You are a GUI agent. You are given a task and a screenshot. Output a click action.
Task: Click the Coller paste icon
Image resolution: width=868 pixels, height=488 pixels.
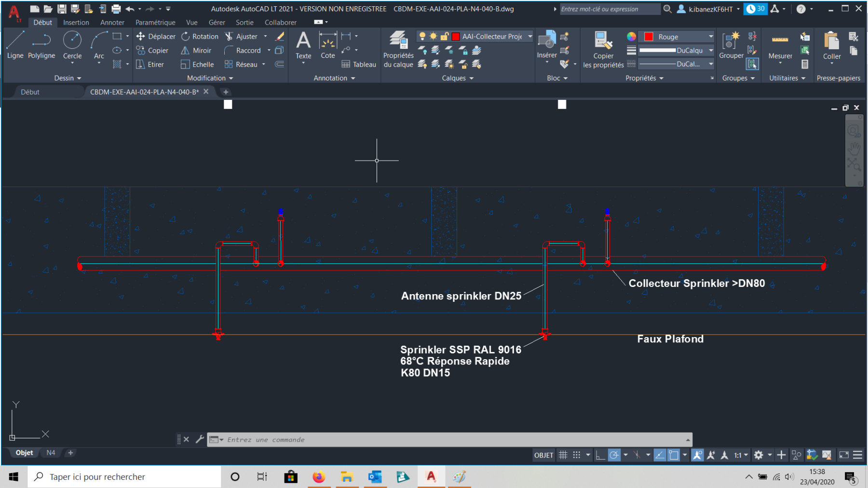pos(832,46)
